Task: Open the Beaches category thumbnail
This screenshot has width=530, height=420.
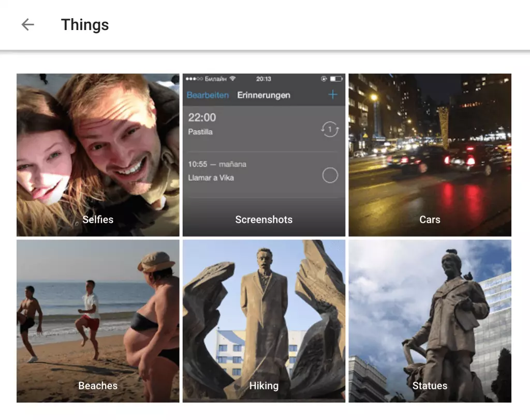Action: click(x=98, y=321)
